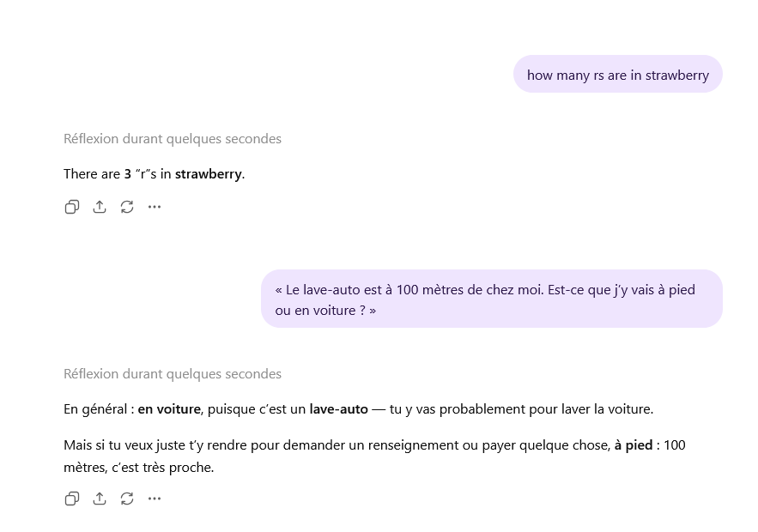The image size is (758, 532).
Task: Click the bold word 'strawberry' in the answer
Action: (208, 173)
